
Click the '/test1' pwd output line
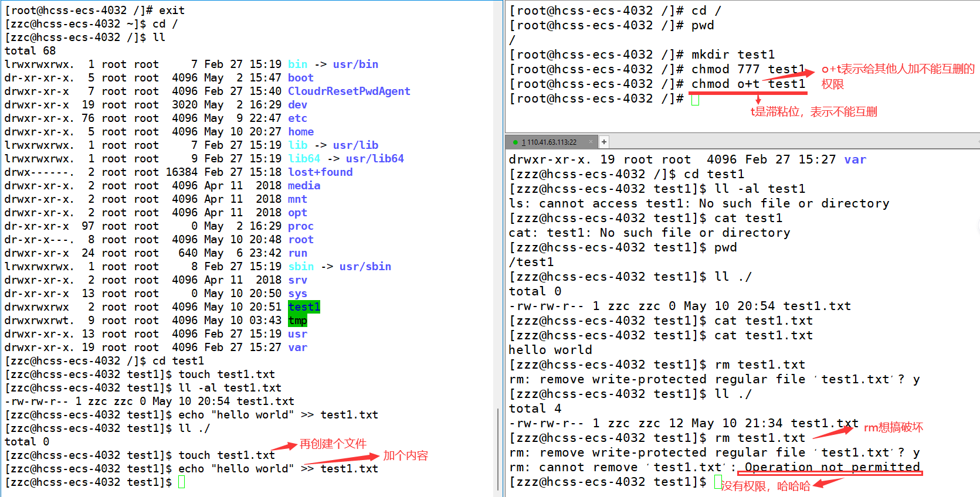click(x=531, y=262)
